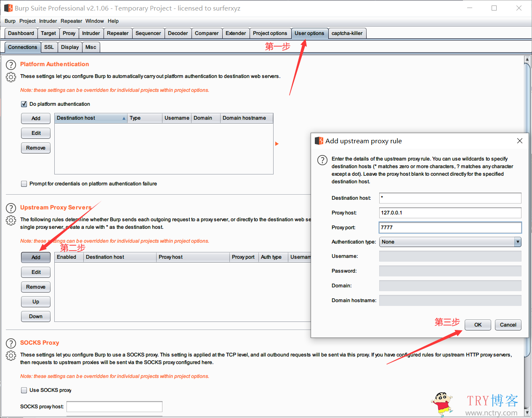Click the Type column header in platform table
Viewport: 532px width, 418px height.
point(145,118)
